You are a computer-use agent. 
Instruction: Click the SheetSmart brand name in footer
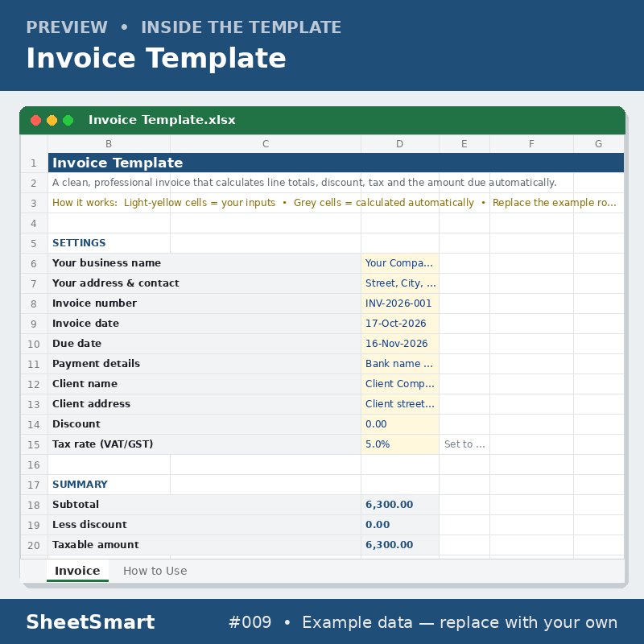tap(90, 621)
